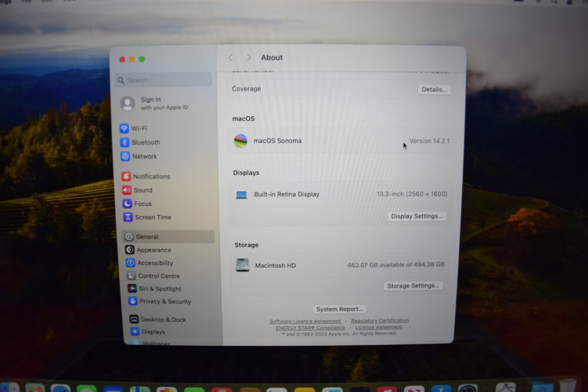Screen dimensions: 588x392
Task: Open ENERGY STAR Compliance link
Action: click(310, 327)
